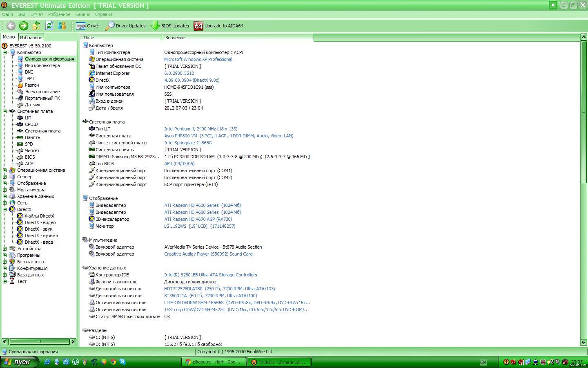Open the Справка menu
The image size is (588, 368).
tap(103, 14)
